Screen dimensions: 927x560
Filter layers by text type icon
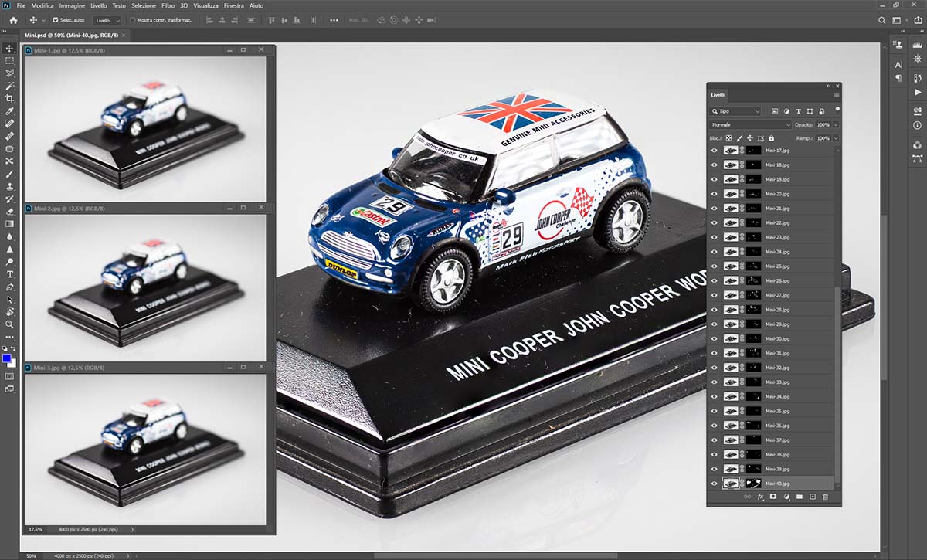click(x=798, y=111)
